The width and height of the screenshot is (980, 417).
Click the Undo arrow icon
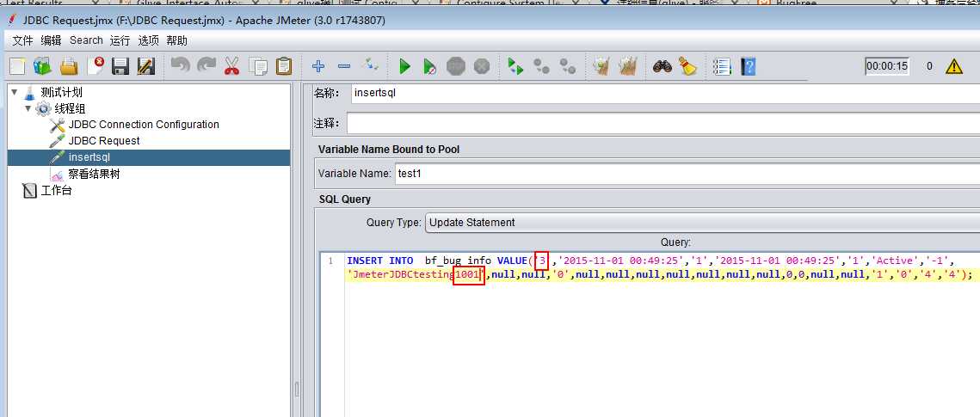[180, 65]
